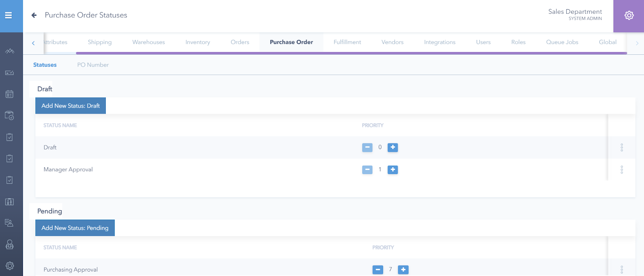The image size is (644, 276).
Task: Switch to the Inventory tab
Action: [x=198, y=42]
